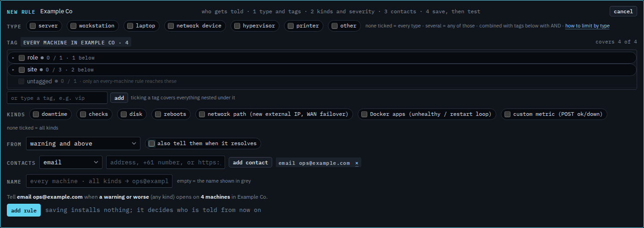Tick the server type checkbox
The image size is (644, 228).
33,26
